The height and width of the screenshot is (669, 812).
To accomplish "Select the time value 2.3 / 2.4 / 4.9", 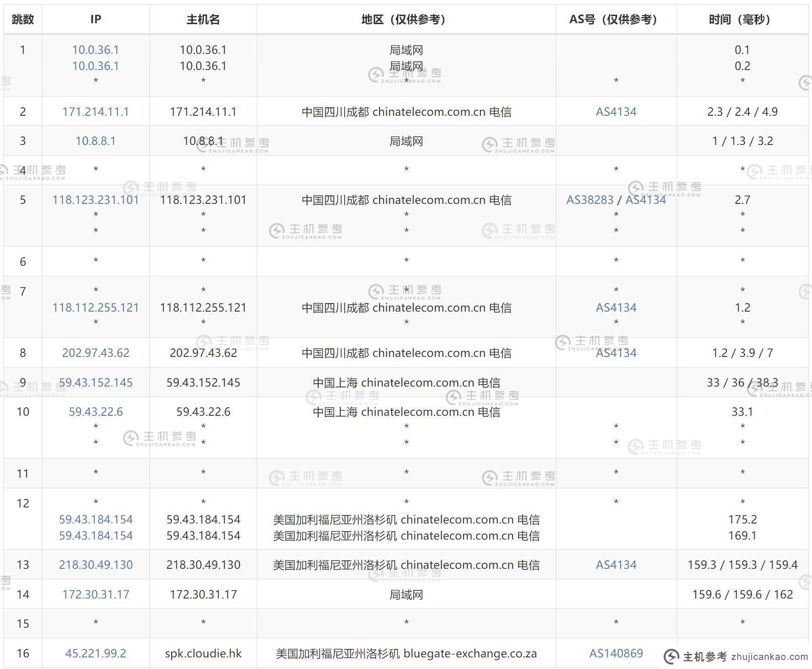I will coord(743,112).
